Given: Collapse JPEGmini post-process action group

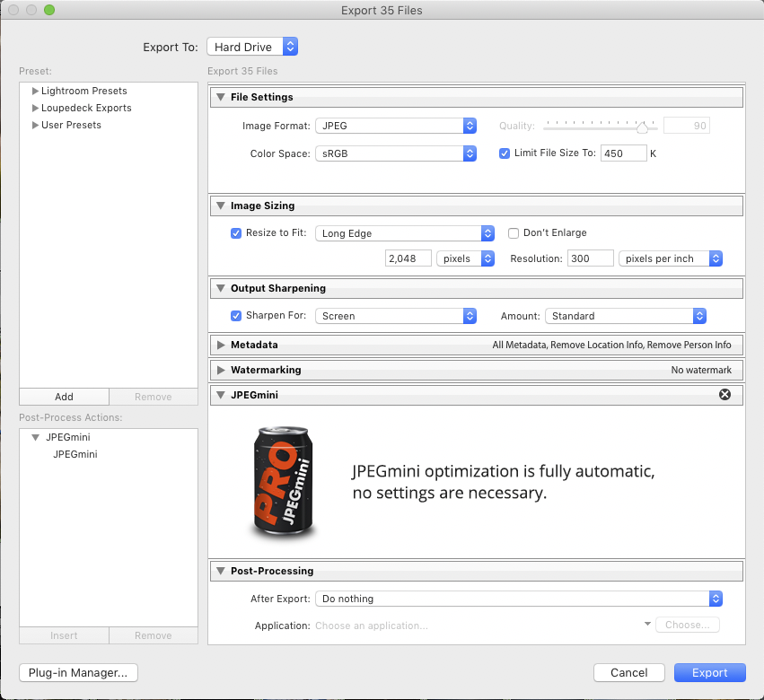Looking at the screenshot, I should coord(36,437).
